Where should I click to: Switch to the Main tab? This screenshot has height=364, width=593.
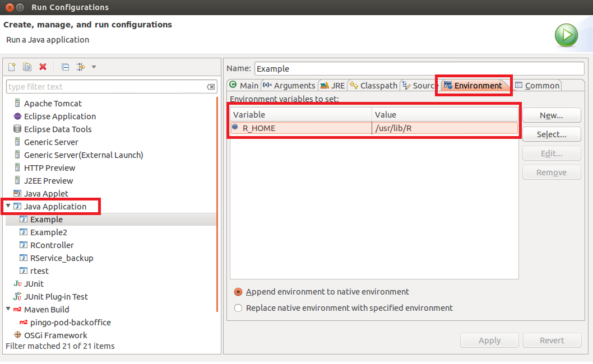[x=244, y=86]
